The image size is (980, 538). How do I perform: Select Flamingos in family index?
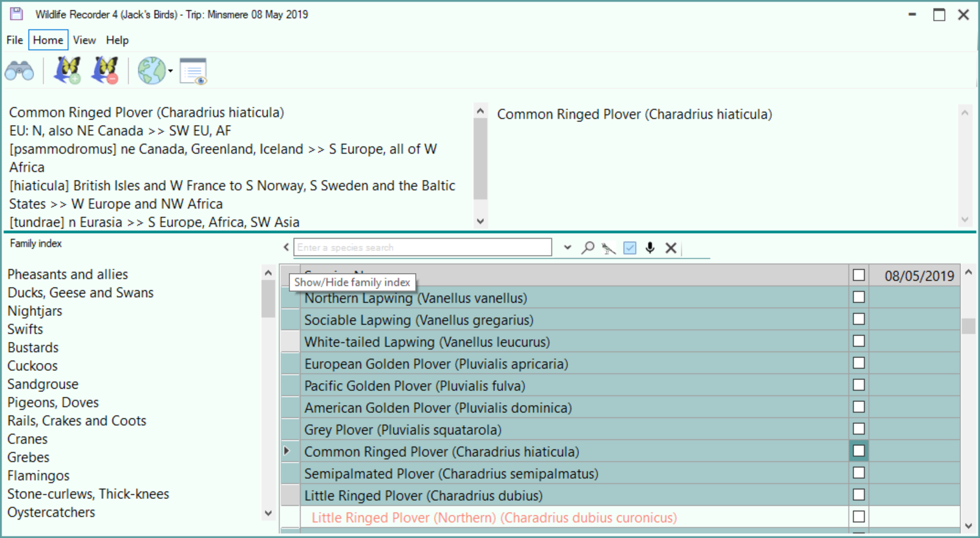(x=38, y=476)
